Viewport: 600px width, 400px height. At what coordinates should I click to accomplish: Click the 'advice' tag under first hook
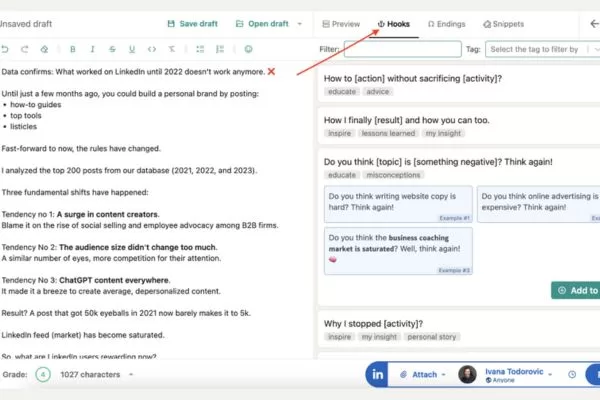click(x=378, y=91)
